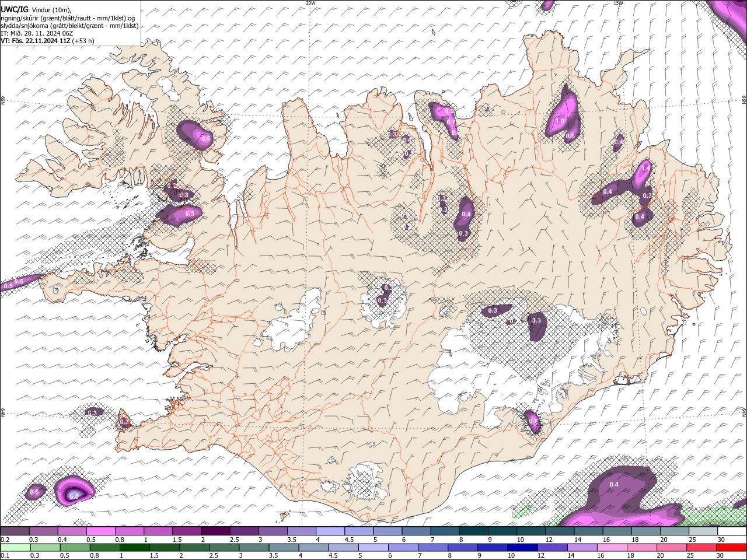The image size is (747, 560).
Task: Click the pink swatch labeled 16 in bottom scale
Action: click(x=612, y=548)
